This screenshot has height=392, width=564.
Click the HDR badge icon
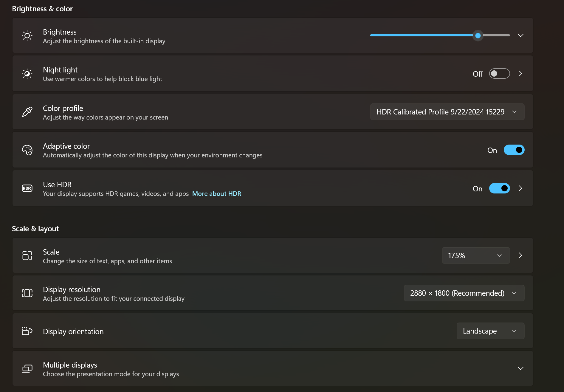coord(27,188)
